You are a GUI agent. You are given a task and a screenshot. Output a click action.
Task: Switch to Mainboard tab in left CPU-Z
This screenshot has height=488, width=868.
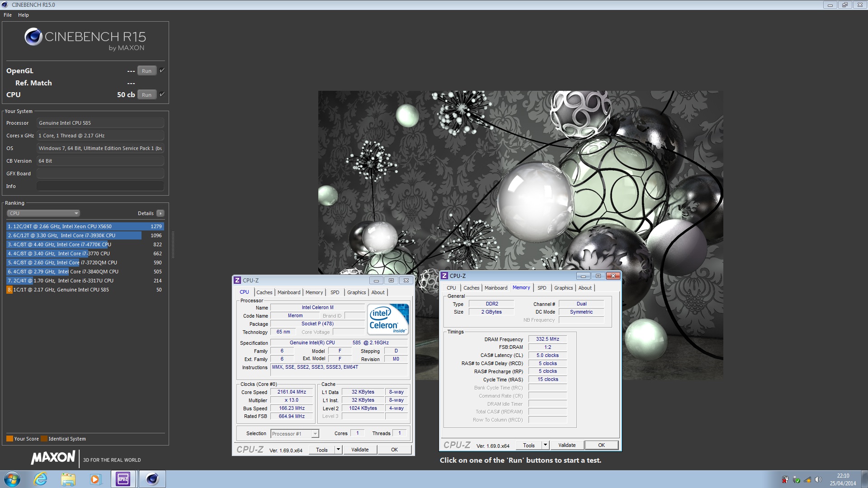[289, 292]
